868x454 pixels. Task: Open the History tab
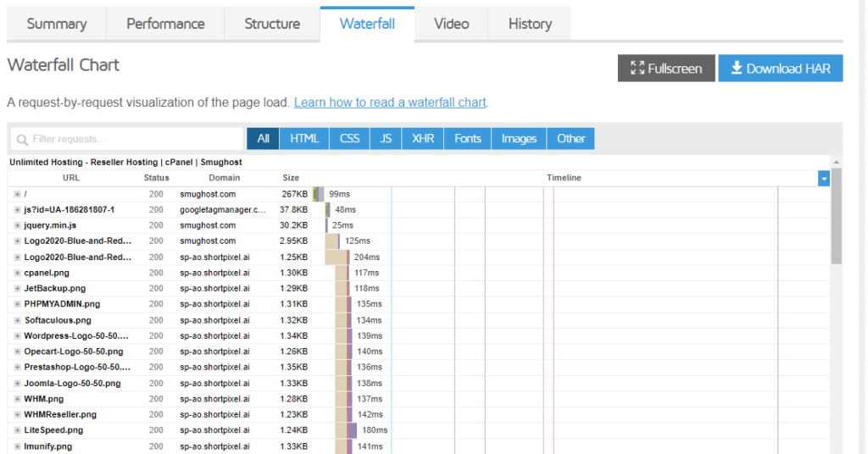pyautogui.click(x=530, y=24)
